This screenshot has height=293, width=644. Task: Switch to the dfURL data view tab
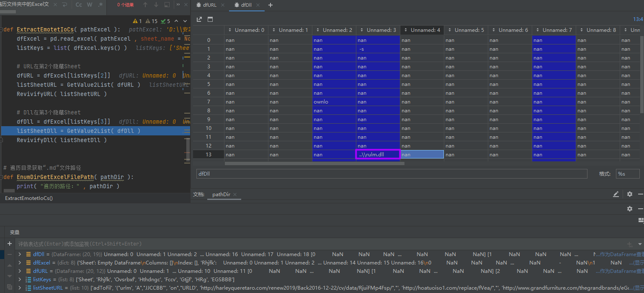click(x=210, y=5)
